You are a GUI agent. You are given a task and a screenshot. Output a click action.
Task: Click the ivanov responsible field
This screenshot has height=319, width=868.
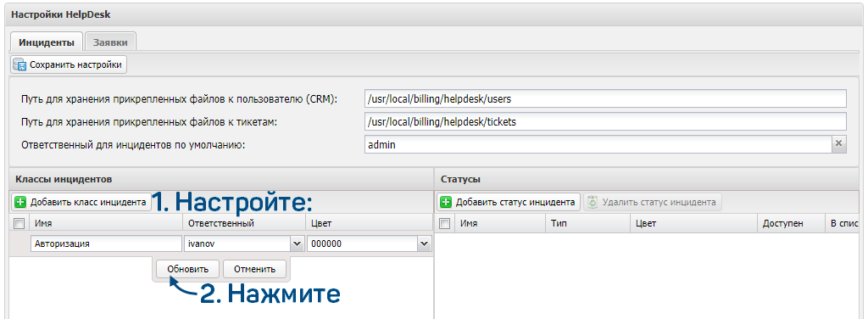pos(238,243)
